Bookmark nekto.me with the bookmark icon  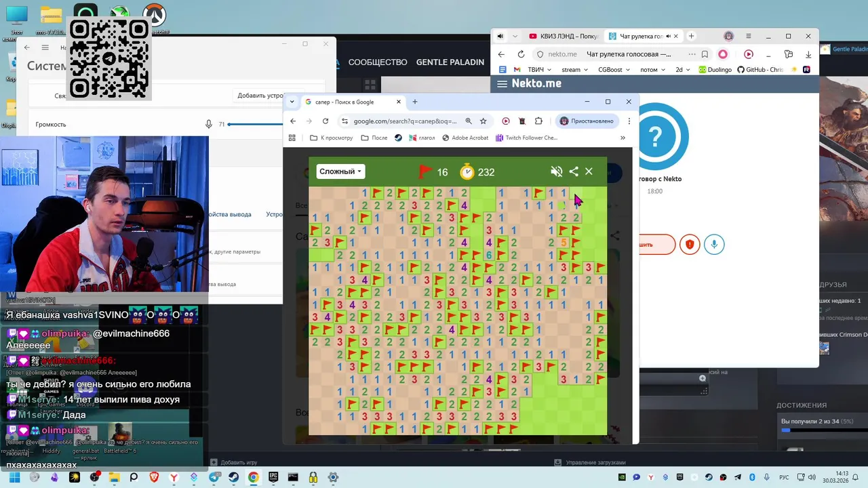[705, 54]
